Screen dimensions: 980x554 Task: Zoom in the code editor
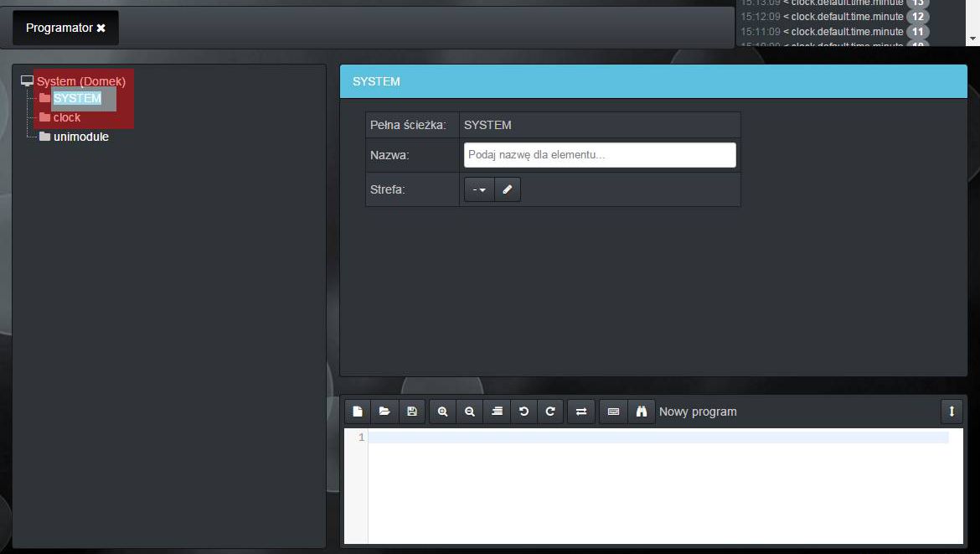tap(442, 412)
